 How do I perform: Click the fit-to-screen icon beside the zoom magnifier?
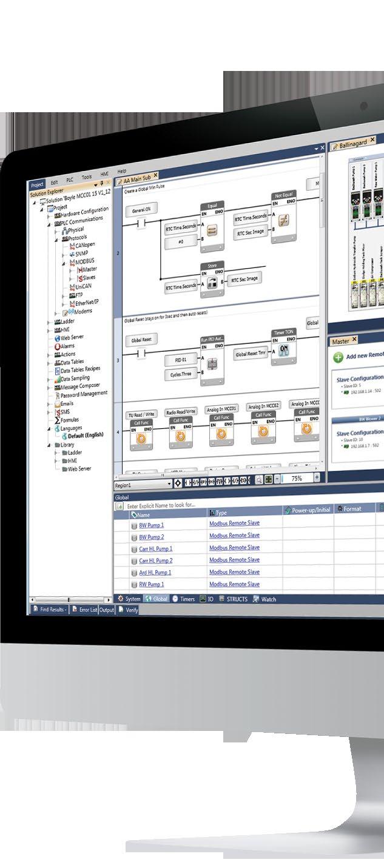[268, 479]
